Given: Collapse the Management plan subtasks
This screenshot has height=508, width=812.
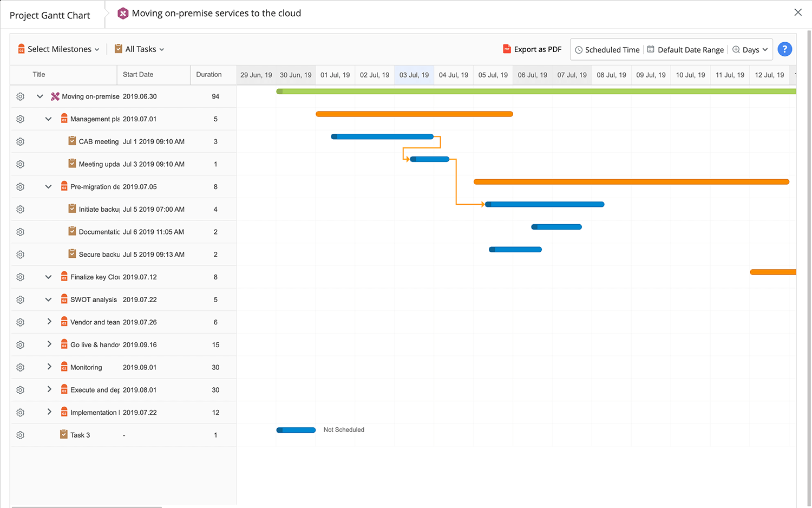Looking at the screenshot, I should [x=48, y=119].
